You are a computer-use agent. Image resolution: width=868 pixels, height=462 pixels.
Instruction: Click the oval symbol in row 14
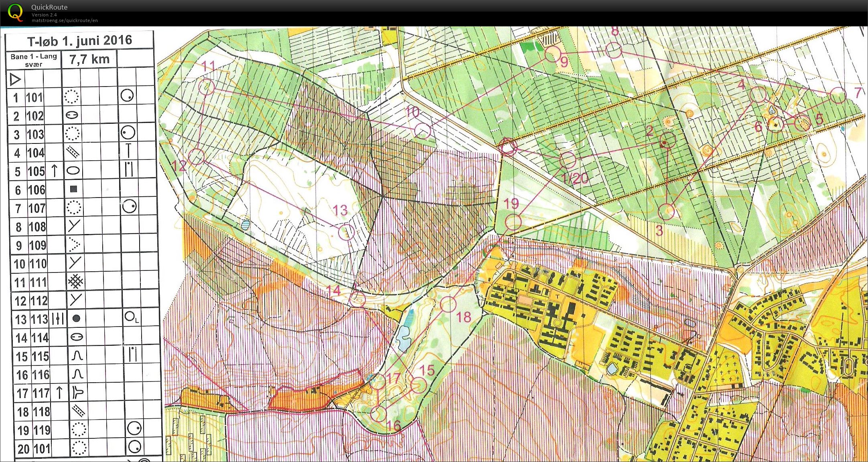click(x=77, y=337)
